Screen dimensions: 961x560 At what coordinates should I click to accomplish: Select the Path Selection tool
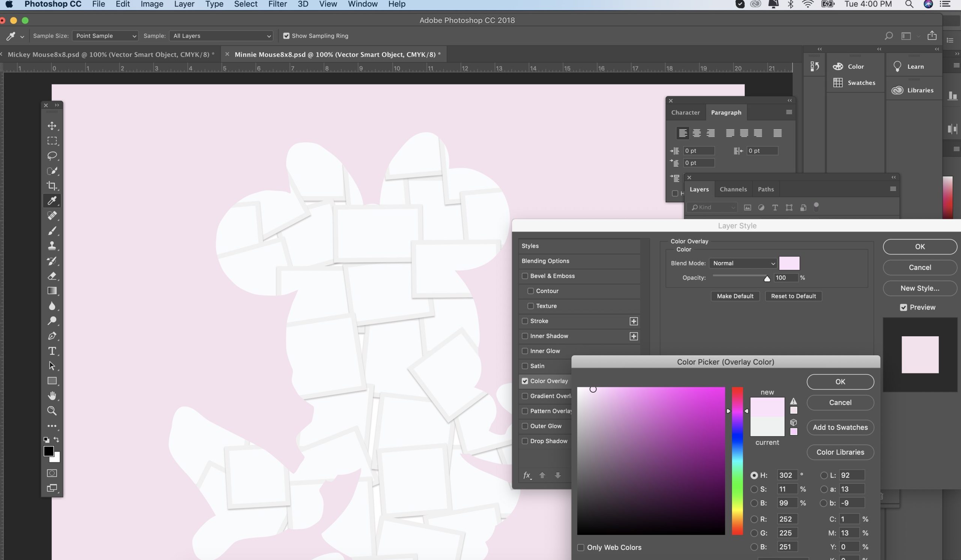(52, 366)
